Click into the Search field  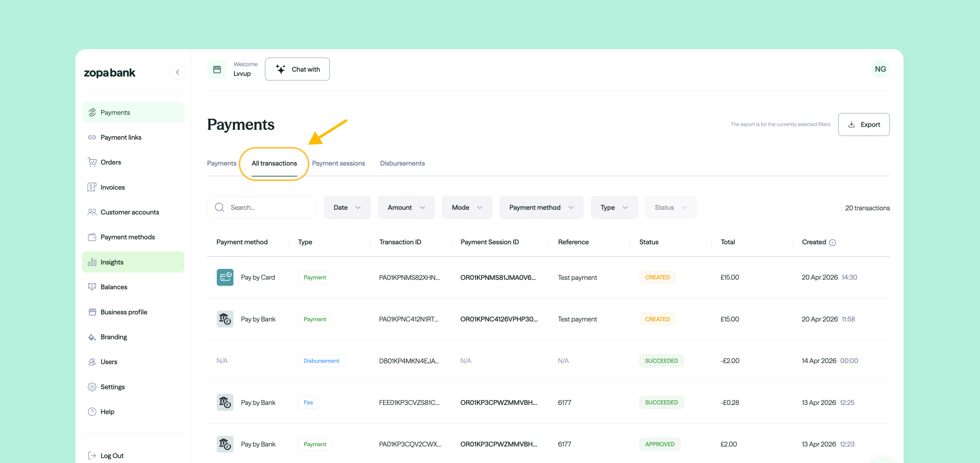point(262,208)
